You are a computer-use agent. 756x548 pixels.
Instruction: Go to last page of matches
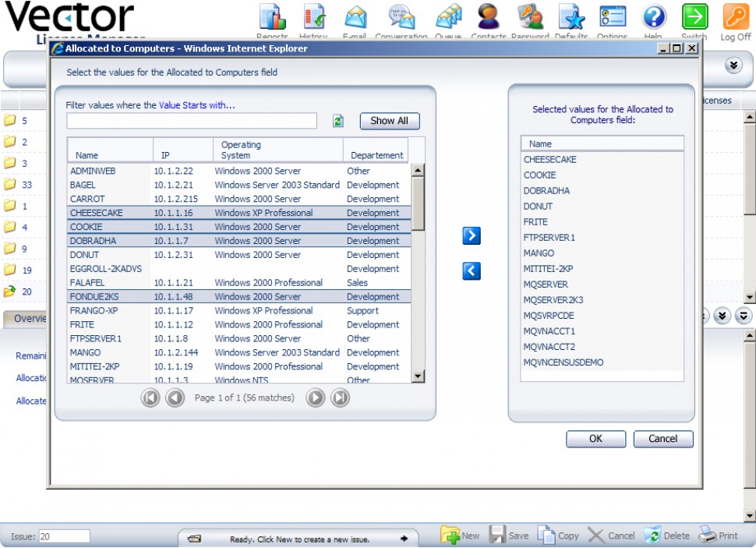(x=341, y=398)
